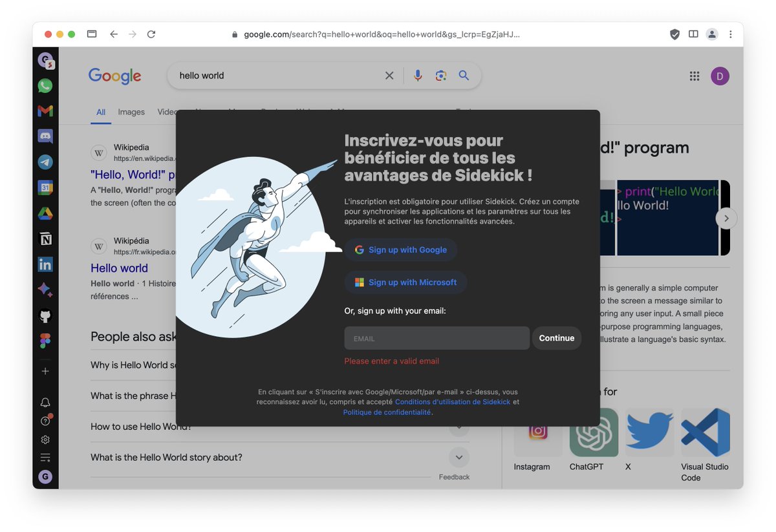Open Conditions d'utilisation de Sidekick link
776x532 pixels.
453,401
